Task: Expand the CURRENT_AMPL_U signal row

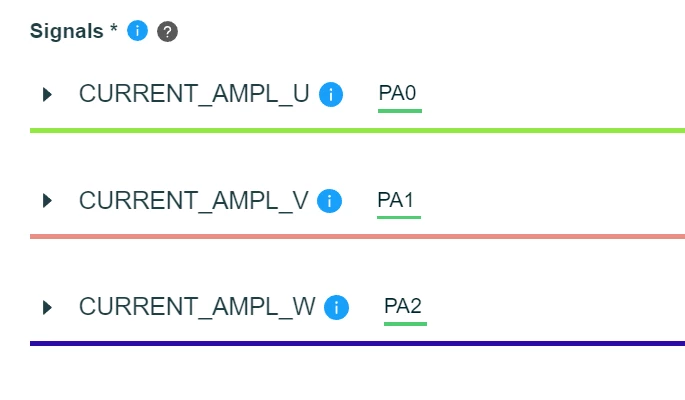Action: coord(47,94)
